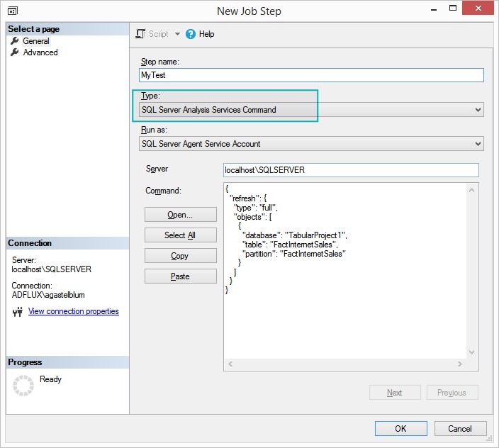This screenshot has width=499, height=448.
Task: Click the Ready status text
Action: pyautogui.click(x=50, y=379)
